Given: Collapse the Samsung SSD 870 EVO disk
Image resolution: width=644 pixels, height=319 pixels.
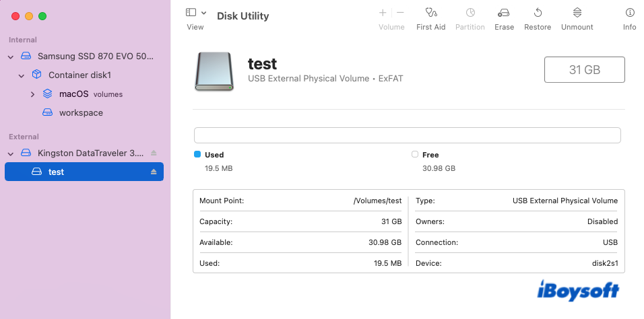Looking at the screenshot, I should point(11,57).
